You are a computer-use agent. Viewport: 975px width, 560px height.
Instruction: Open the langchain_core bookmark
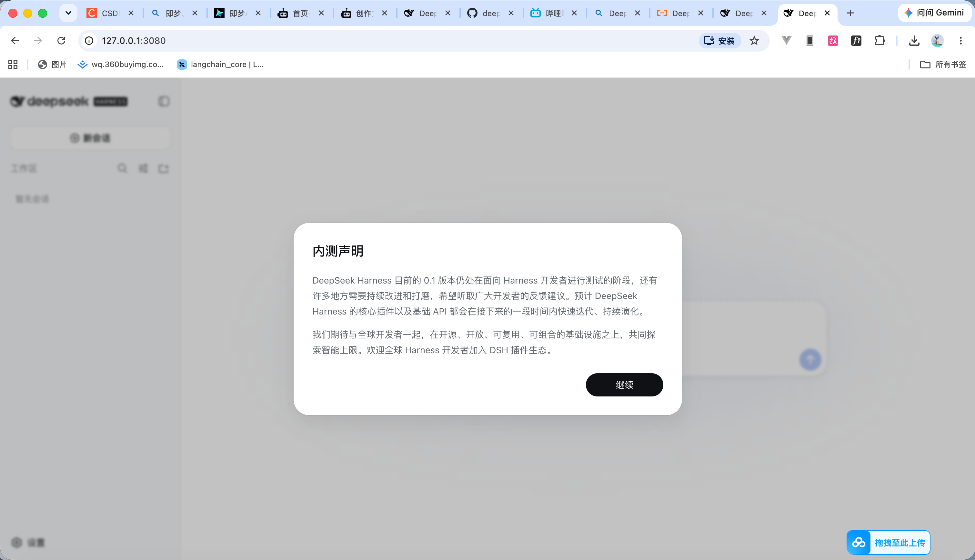coord(220,64)
